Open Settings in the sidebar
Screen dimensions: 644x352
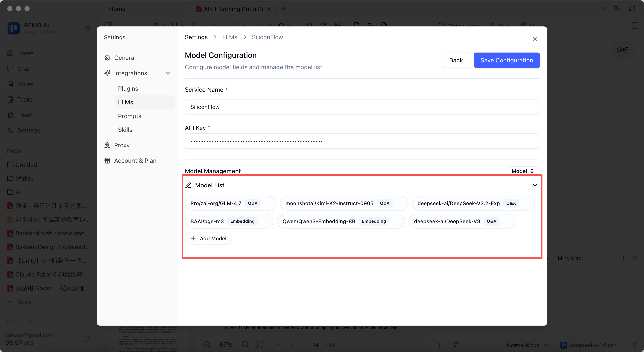(28, 131)
